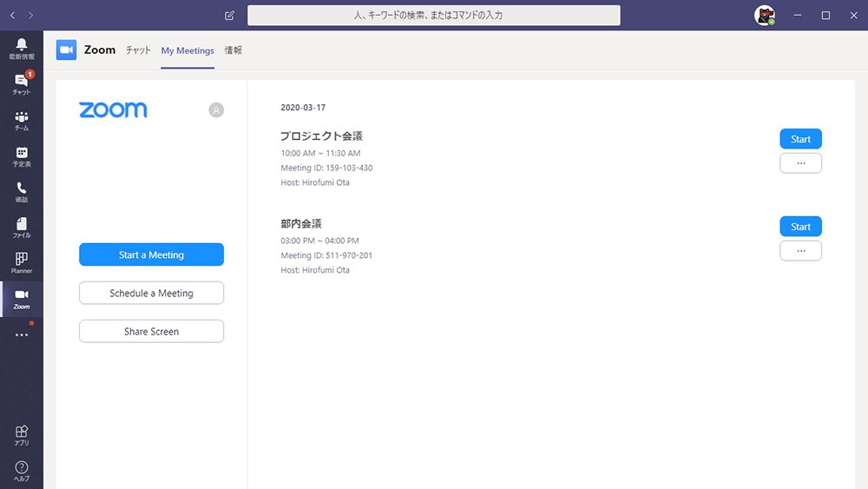Open the Planner app icon
The width and height of the screenshot is (868, 489).
click(22, 262)
